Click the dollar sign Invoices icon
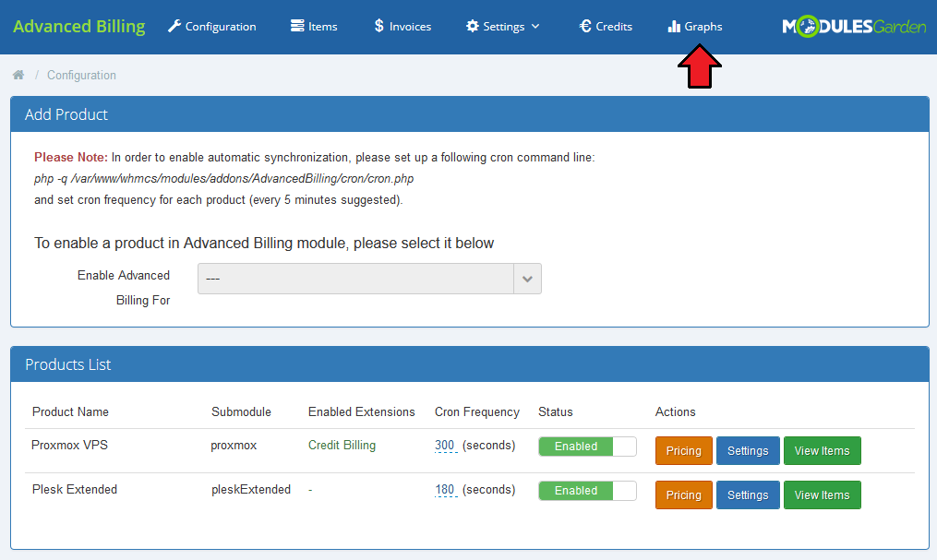 tap(378, 26)
